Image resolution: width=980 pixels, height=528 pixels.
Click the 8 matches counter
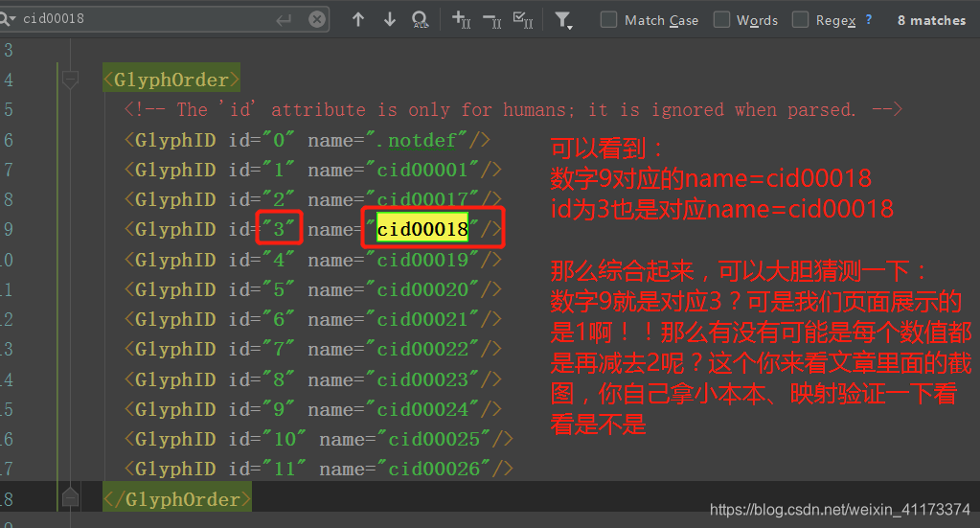931,20
